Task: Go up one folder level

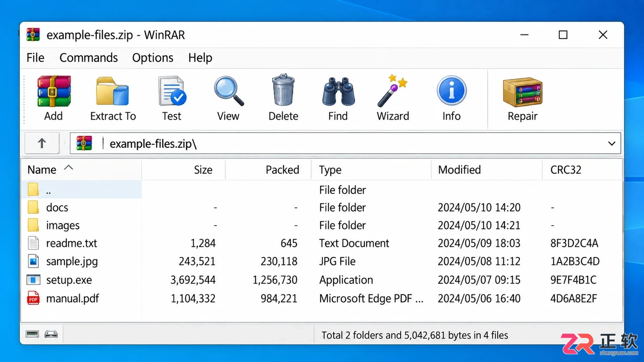Action: [x=42, y=143]
